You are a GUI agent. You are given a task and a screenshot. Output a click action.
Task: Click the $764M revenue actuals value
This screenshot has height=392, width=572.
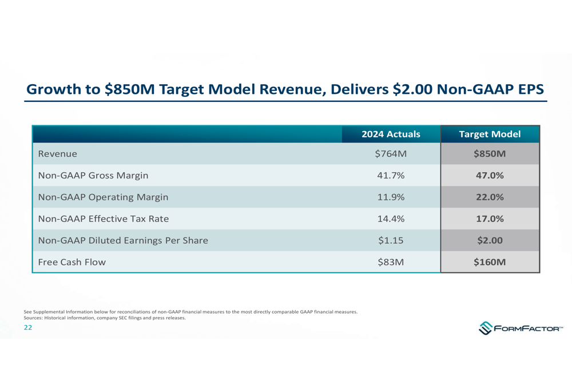(x=391, y=154)
